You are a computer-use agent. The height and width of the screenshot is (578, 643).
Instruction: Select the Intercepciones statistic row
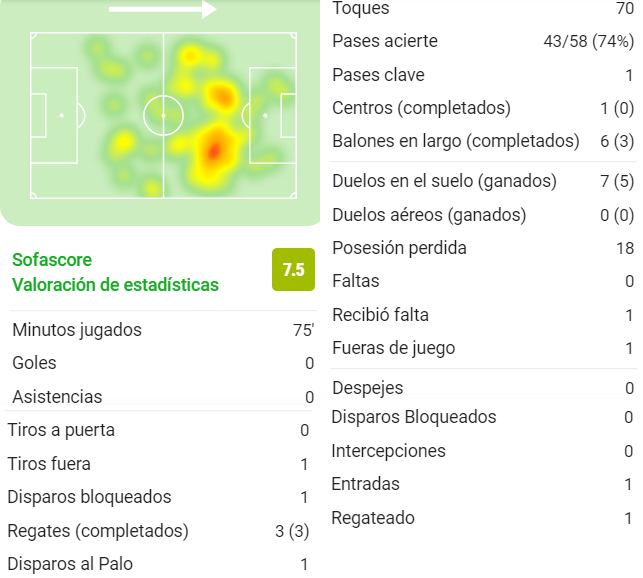click(482, 451)
